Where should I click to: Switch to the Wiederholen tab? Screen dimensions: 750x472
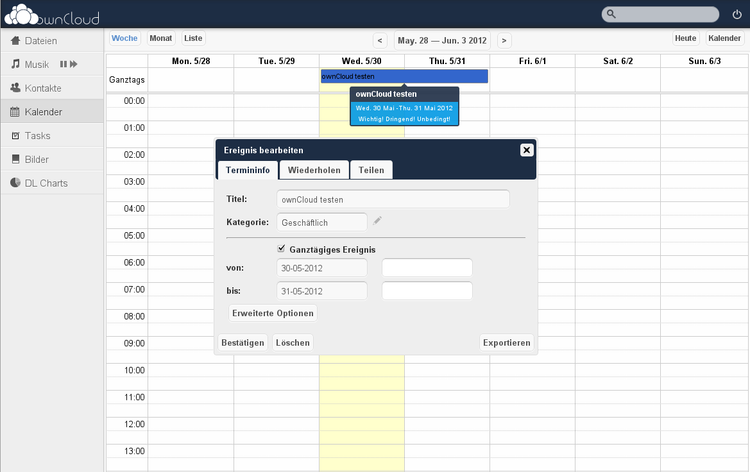[x=314, y=170]
